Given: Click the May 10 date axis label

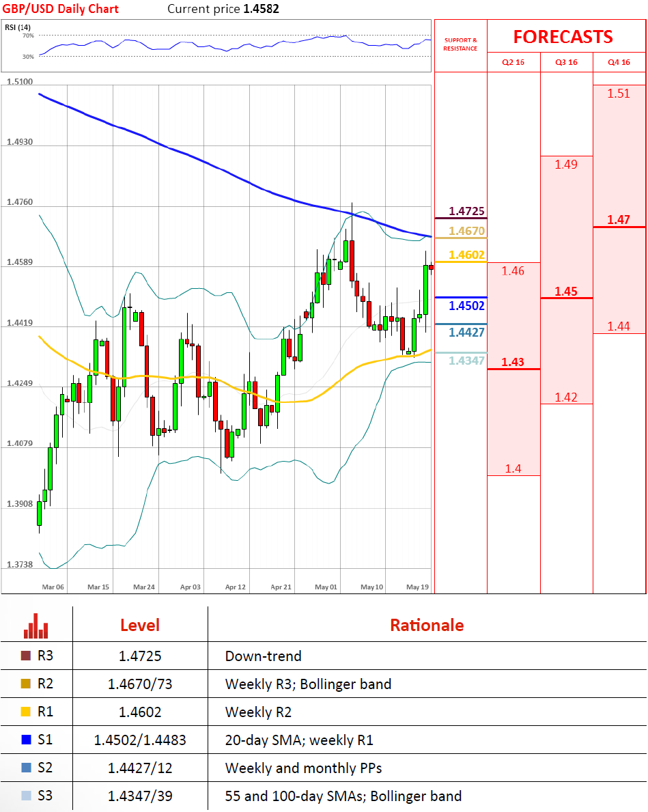Looking at the screenshot, I should 372,587.
